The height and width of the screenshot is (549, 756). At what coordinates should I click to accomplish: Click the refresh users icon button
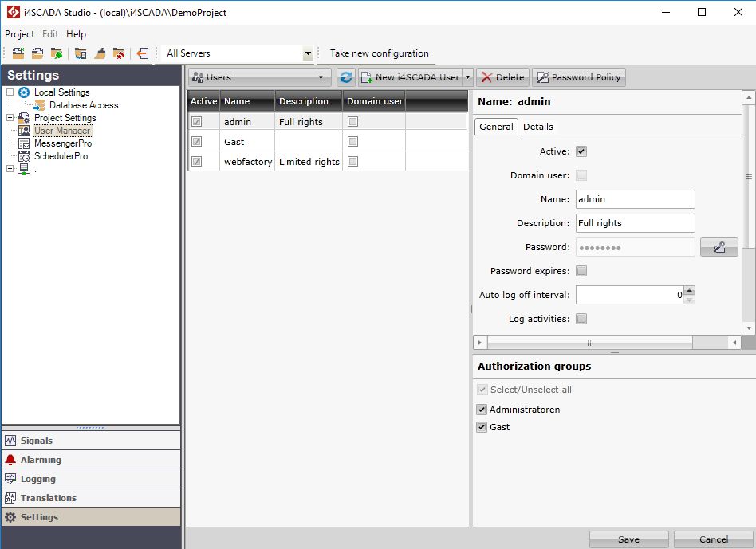pos(346,77)
